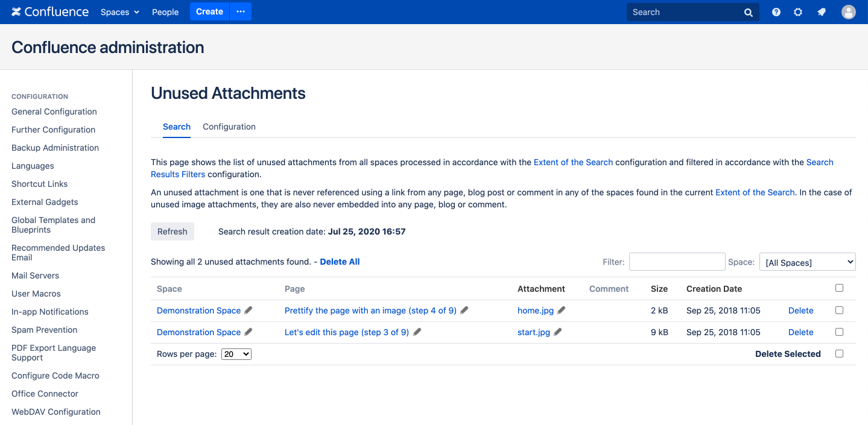The width and height of the screenshot is (868, 425).
Task: Click the Confluence logo
Action: pyautogui.click(x=50, y=12)
